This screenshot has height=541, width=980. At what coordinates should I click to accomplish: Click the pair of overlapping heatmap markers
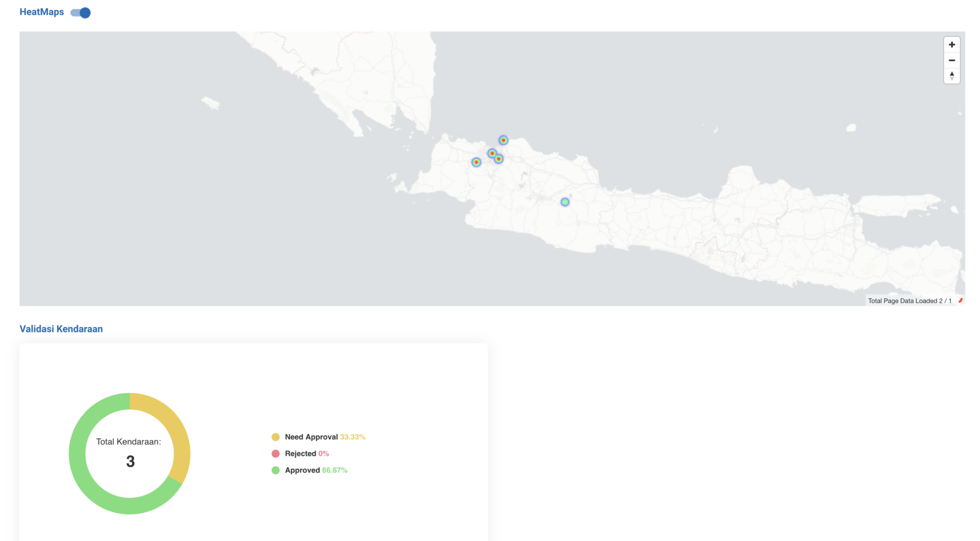(x=495, y=156)
